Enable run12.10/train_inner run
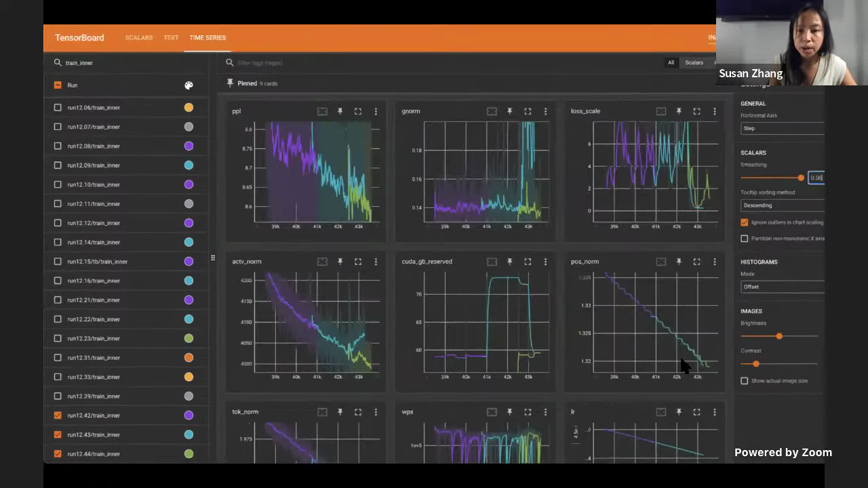868x488 pixels. point(58,184)
